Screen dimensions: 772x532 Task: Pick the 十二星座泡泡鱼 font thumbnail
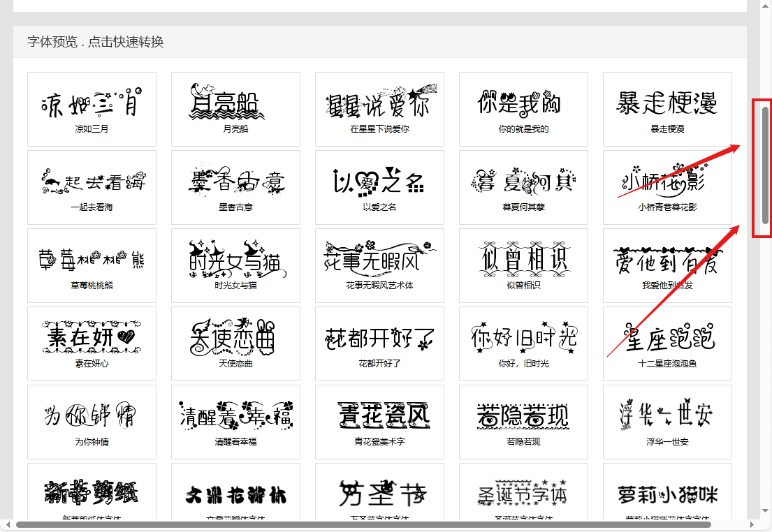click(668, 344)
